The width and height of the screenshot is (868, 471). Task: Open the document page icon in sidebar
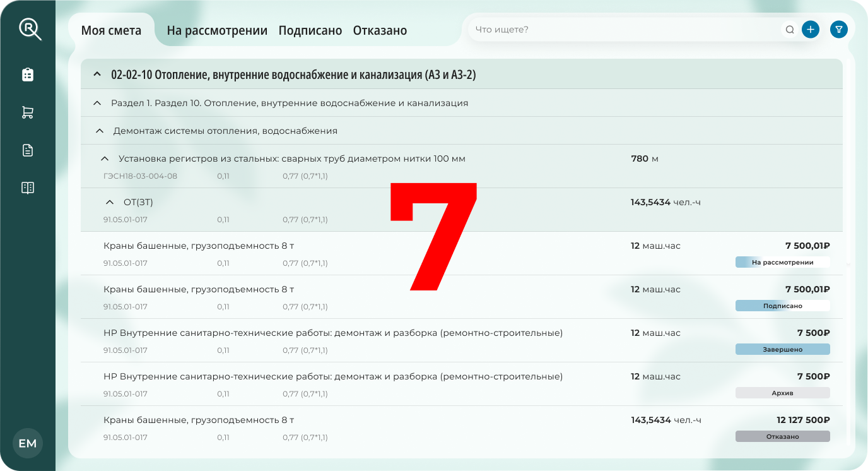(28, 150)
